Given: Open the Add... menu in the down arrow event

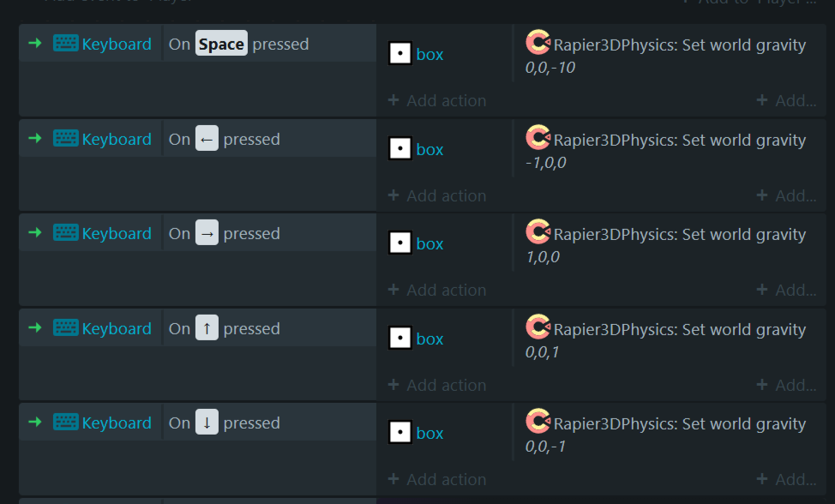Looking at the screenshot, I should tap(786, 479).
